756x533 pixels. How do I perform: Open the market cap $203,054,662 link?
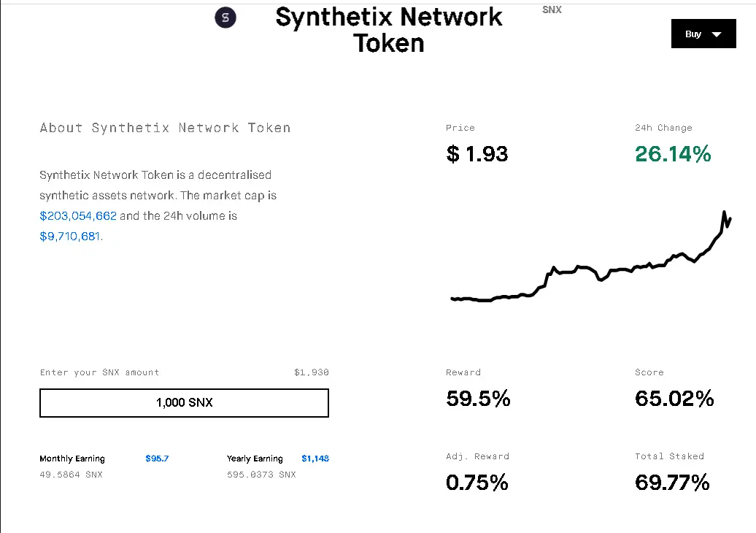click(78, 215)
